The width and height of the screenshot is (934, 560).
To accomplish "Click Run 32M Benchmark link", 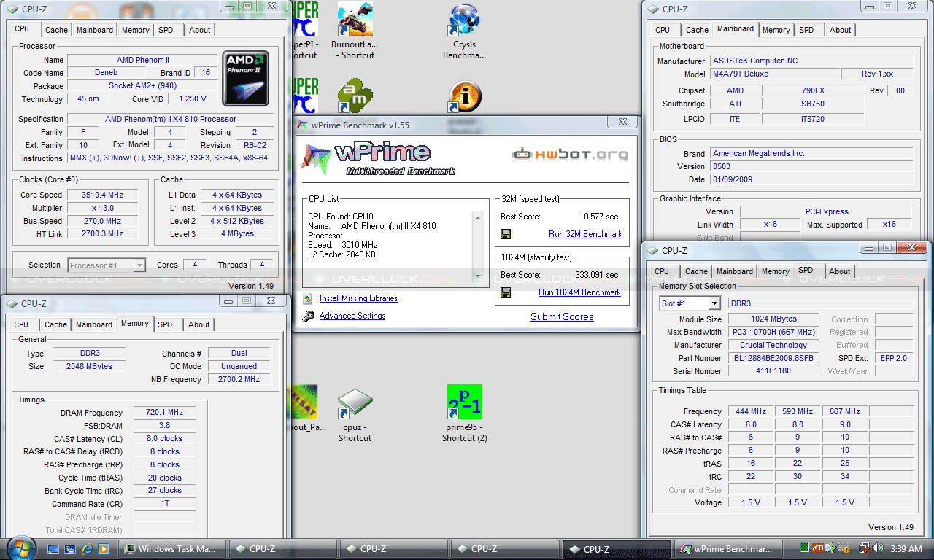I will (x=585, y=234).
